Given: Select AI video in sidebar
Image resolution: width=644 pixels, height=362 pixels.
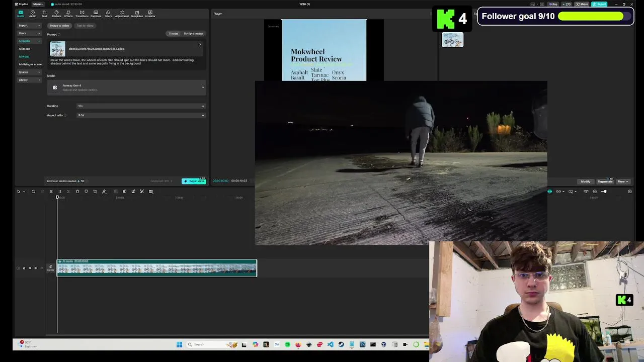Looking at the screenshot, I should coord(24,56).
